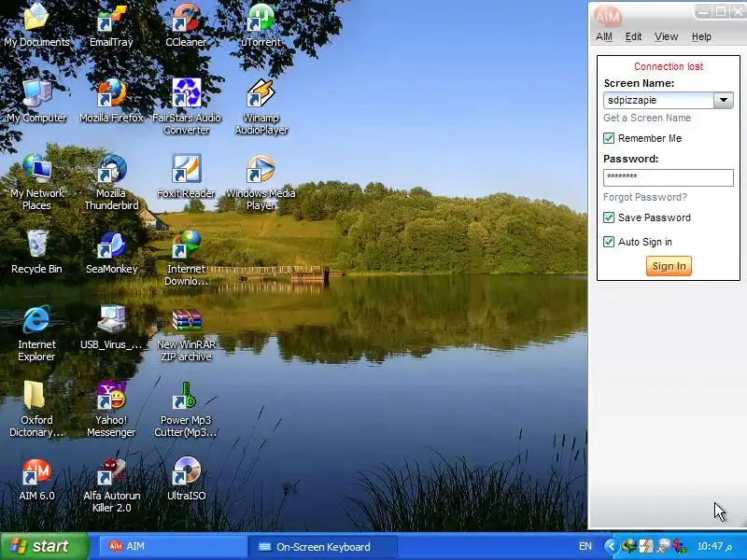Open Power Mp3 Cutter shortcut
747x560 pixels.
coord(186,410)
